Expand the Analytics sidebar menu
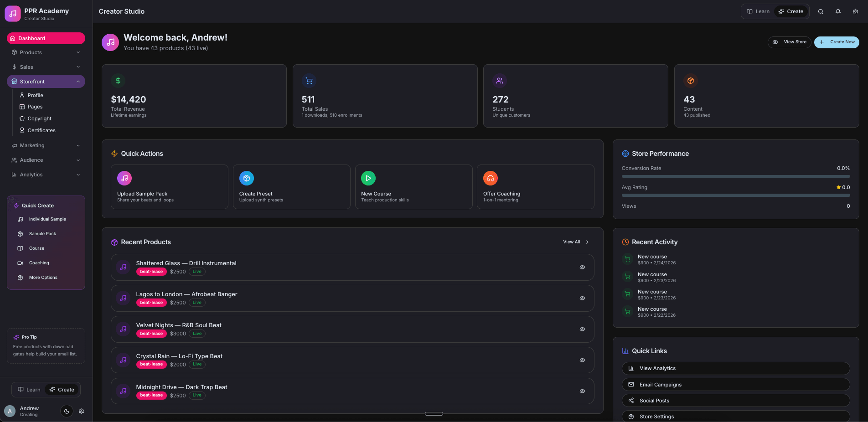The image size is (868, 422). [46, 175]
